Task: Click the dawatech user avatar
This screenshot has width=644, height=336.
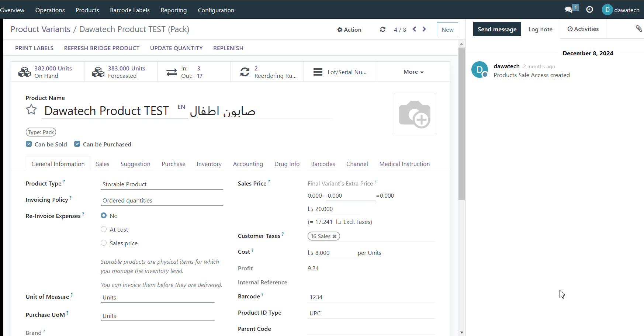Action: tap(607, 10)
